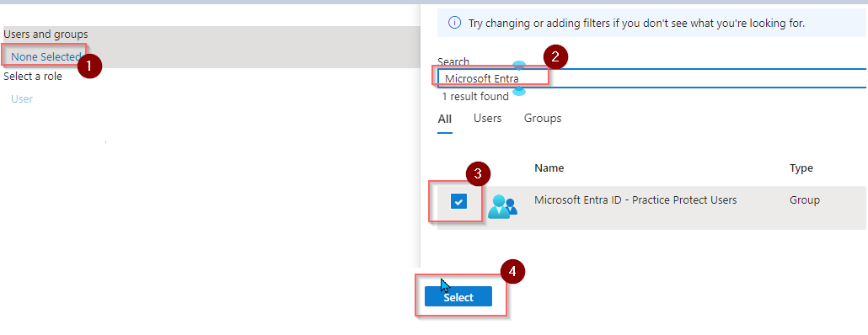Switch to the All tab
This screenshot has height=335, width=868.
tap(444, 119)
